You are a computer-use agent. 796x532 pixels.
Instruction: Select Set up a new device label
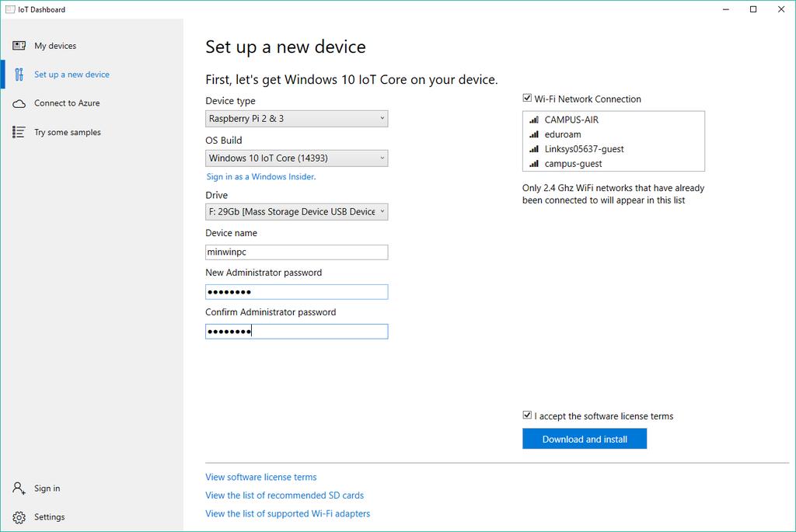click(x=72, y=75)
